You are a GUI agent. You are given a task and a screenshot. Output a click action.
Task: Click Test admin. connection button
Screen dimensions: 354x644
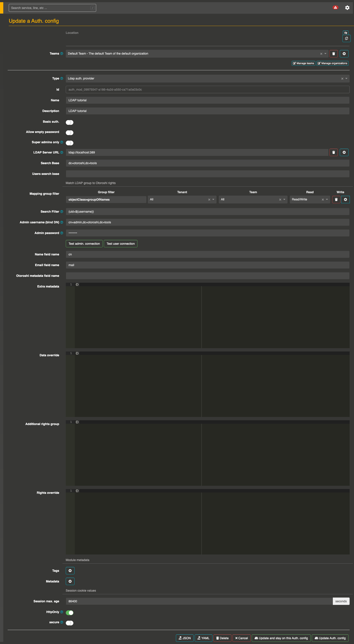coord(84,244)
